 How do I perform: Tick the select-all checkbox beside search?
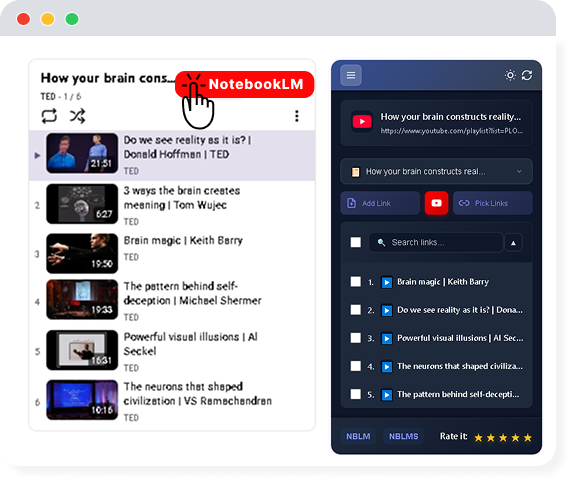(x=356, y=242)
